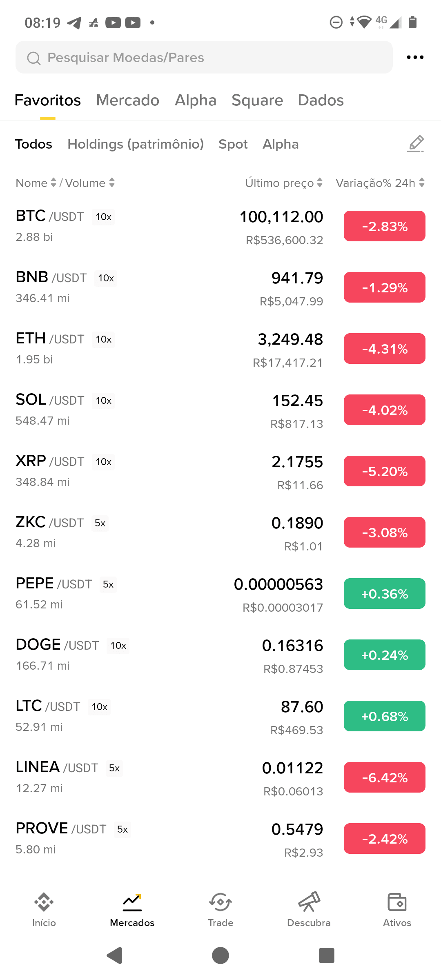Open the DOGE/USDT pair row

pos(220,655)
